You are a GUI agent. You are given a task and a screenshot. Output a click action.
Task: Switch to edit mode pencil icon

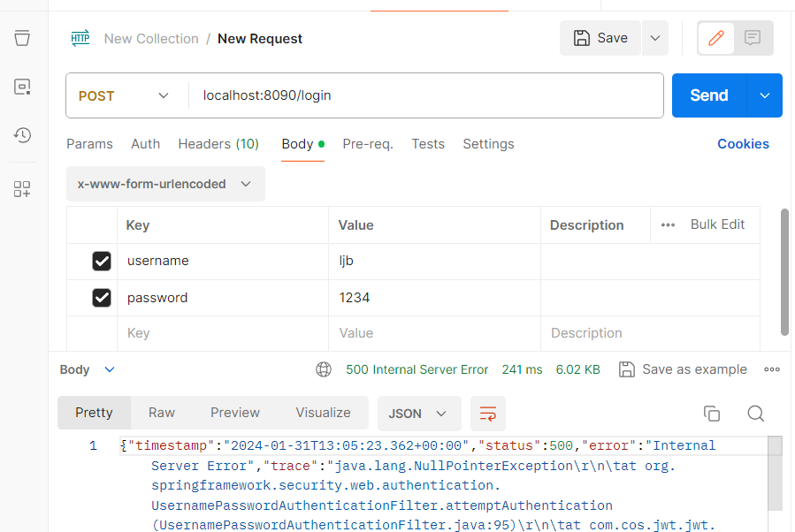[x=716, y=38]
